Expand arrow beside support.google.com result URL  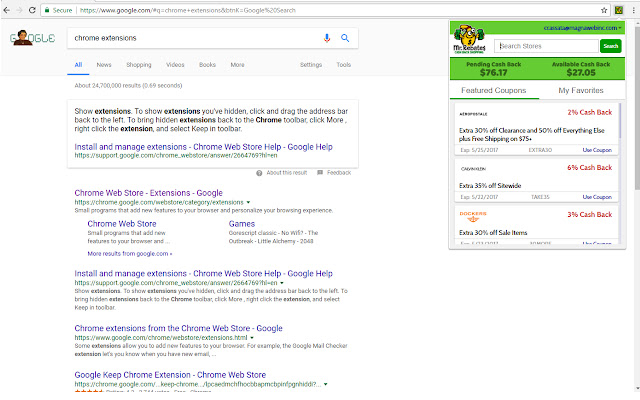282,283
